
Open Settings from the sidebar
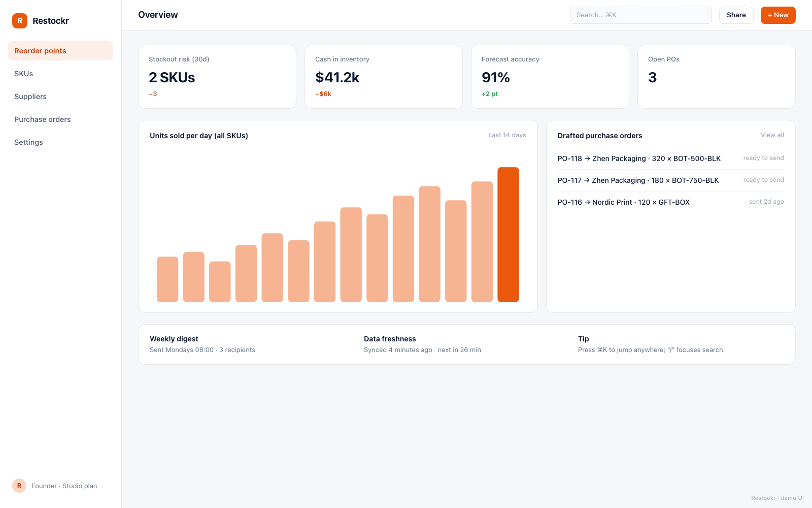coord(60,142)
